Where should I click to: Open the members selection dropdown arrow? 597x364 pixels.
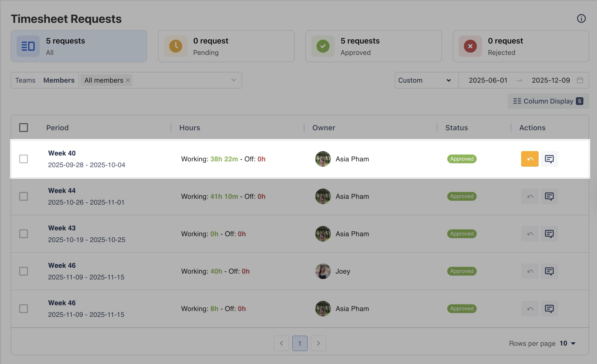coord(234,80)
